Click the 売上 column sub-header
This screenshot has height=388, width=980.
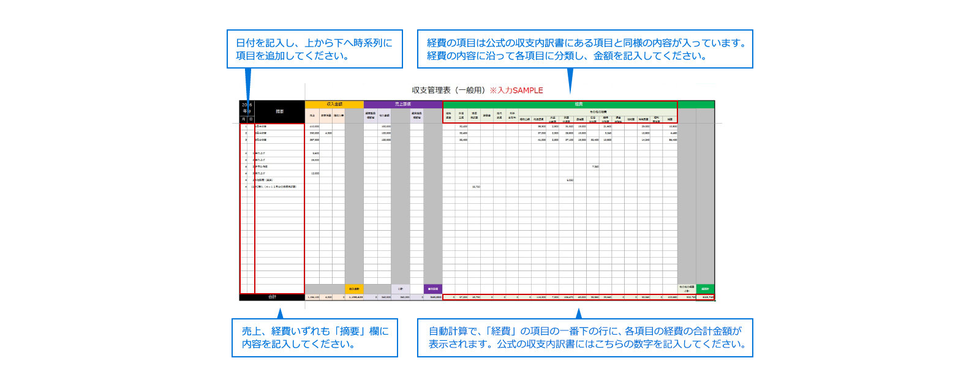pyautogui.click(x=312, y=116)
